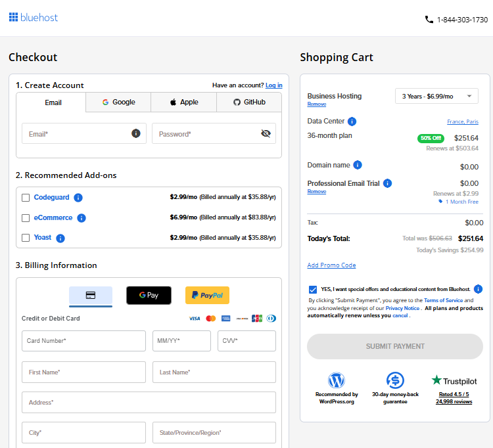The width and height of the screenshot is (493, 448).
Task: Switch to the Apple sign-up tab
Action: coord(184,102)
